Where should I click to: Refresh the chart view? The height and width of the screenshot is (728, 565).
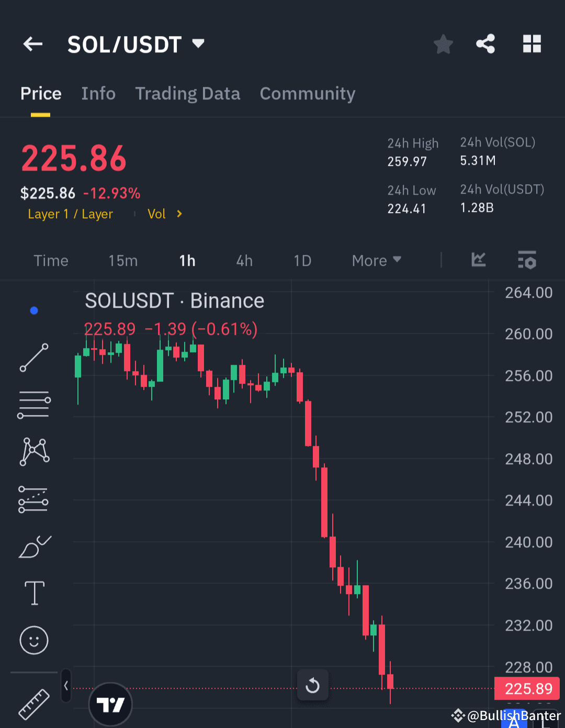313,685
